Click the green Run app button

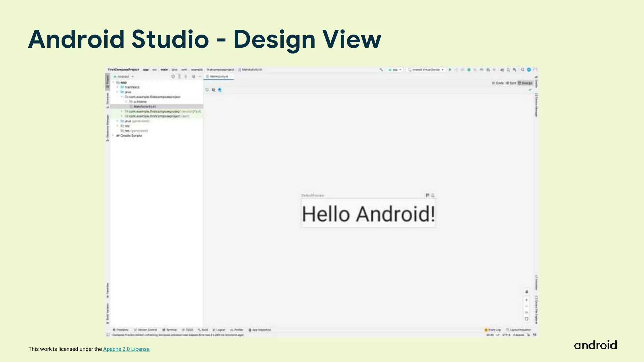click(x=450, y=70)
